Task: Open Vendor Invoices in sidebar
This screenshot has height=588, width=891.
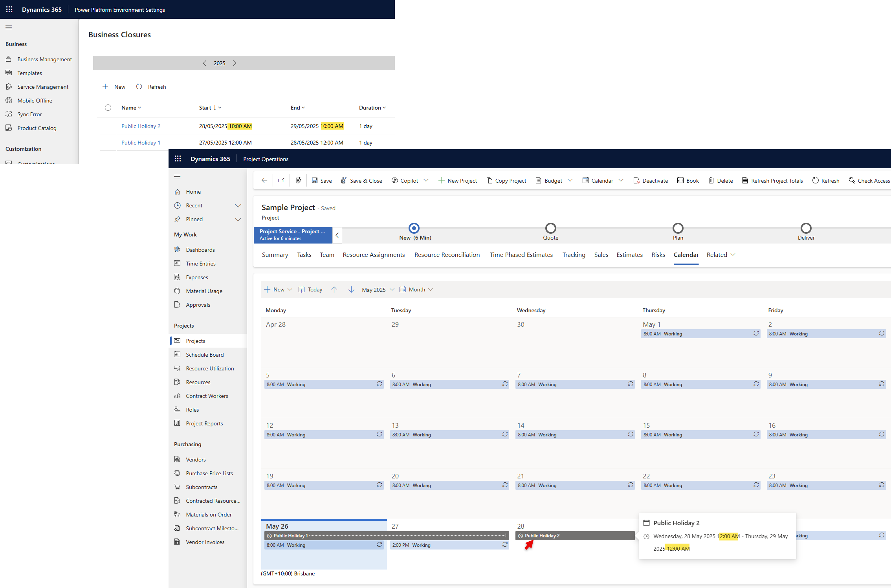Action: (x=205, y=542)
